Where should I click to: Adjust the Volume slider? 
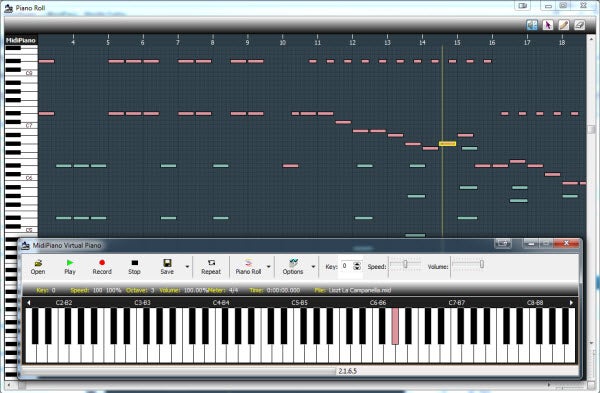[x=468, y=264]
